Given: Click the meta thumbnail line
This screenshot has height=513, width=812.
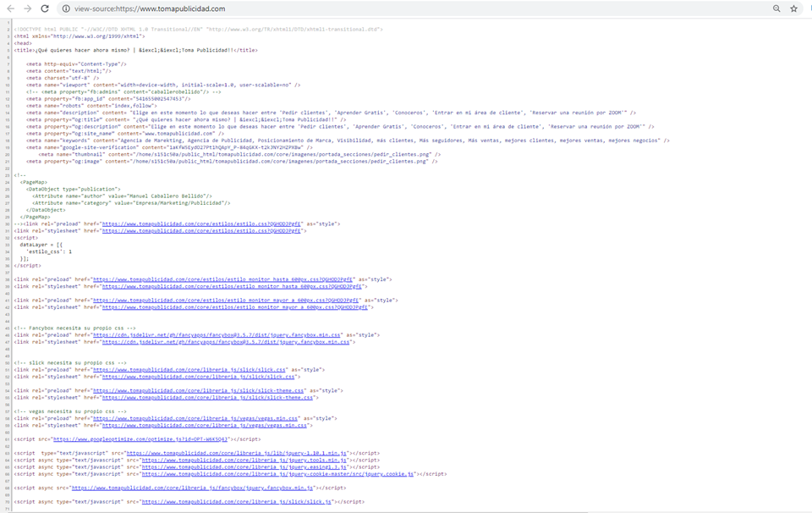Looking at the screenshot, I should [239, 154].
